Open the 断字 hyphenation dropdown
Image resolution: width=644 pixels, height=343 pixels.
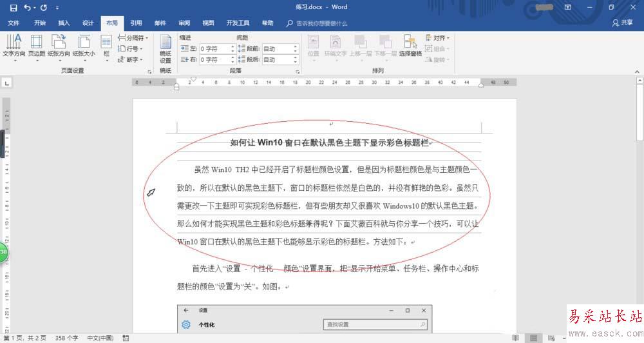tap(130, 59)
